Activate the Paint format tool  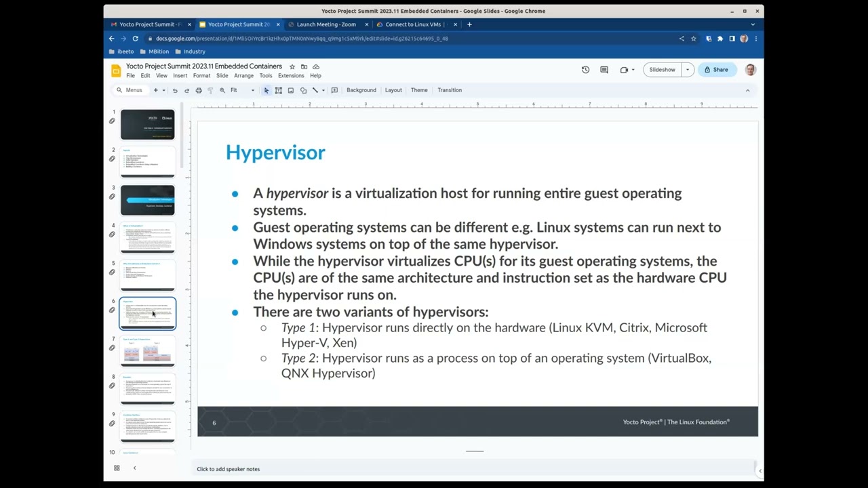[210, 90]
